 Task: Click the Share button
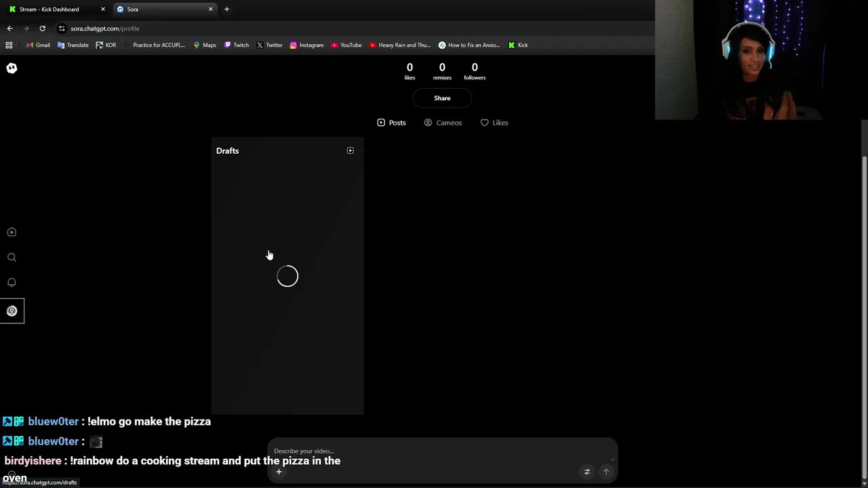pos(442,98)
